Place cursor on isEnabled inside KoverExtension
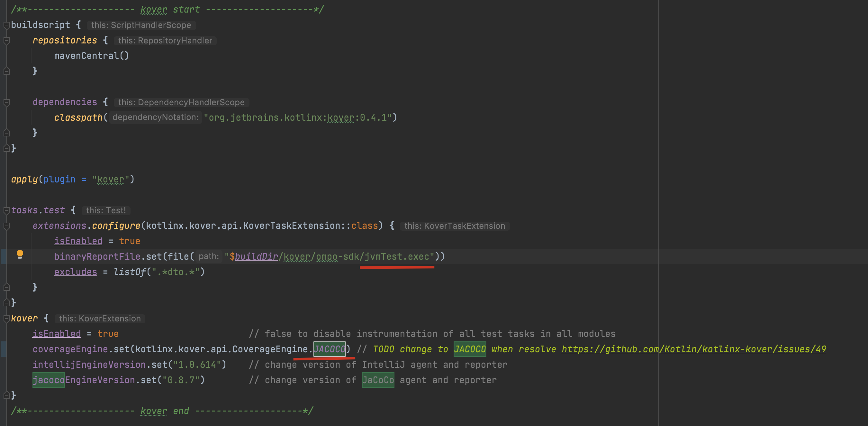 click(x=57, y=334)
